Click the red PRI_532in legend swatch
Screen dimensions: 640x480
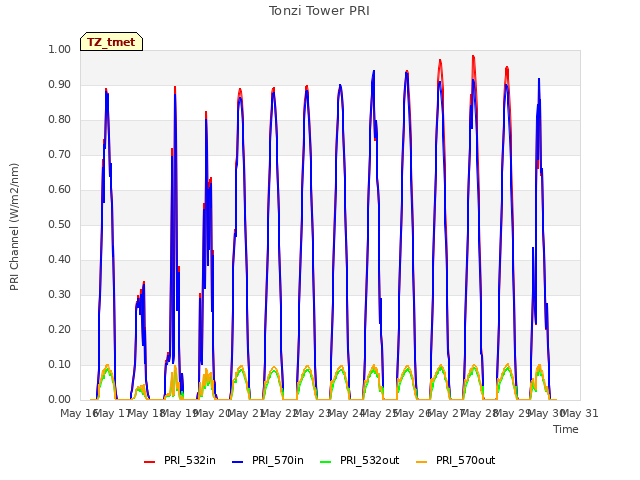tap(150, 462)
